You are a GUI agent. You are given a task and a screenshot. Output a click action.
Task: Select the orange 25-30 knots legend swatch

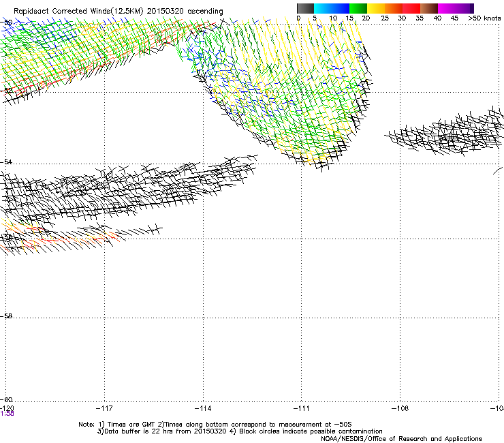pos(394,8)
